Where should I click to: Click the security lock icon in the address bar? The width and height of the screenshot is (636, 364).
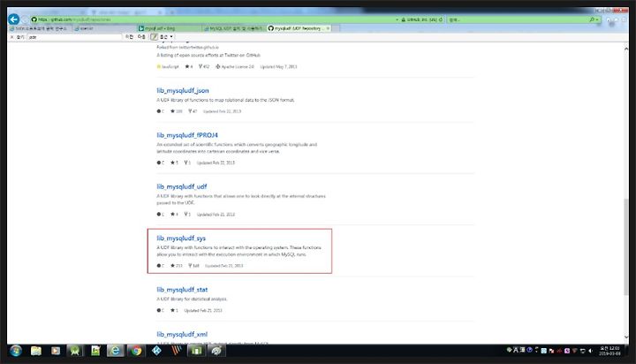click(x=403, y=19)
